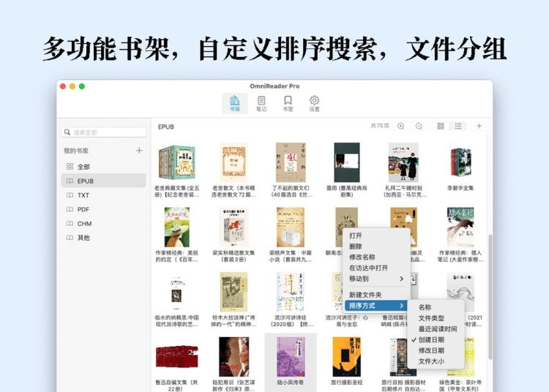The image size is (549, 392).
Task: Select the TXT category in sidebar
Action: tap(83, 195)
